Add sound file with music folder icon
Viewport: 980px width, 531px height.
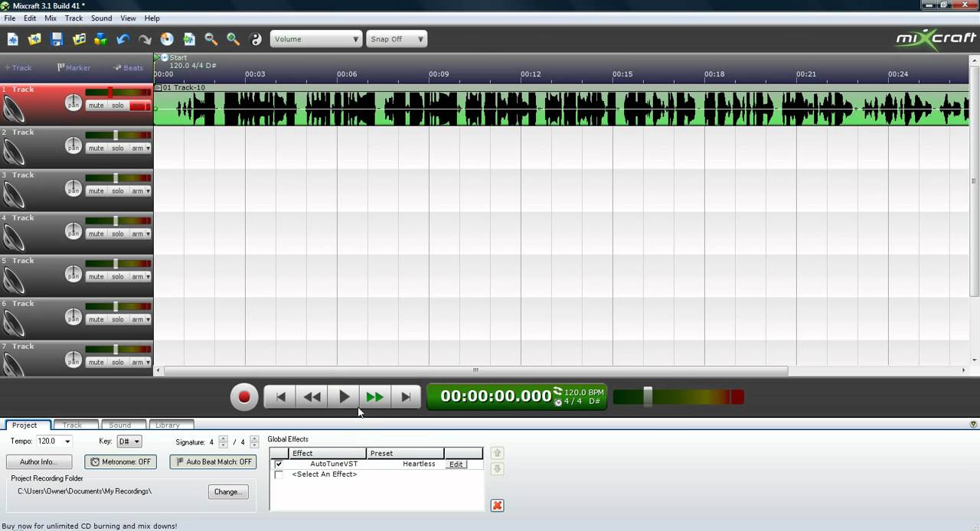point(79,39)
